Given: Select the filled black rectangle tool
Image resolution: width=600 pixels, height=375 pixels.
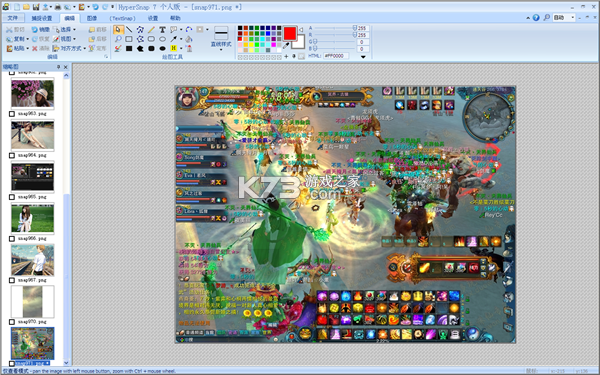Looking at the screenshot, I should click(129, 49).
